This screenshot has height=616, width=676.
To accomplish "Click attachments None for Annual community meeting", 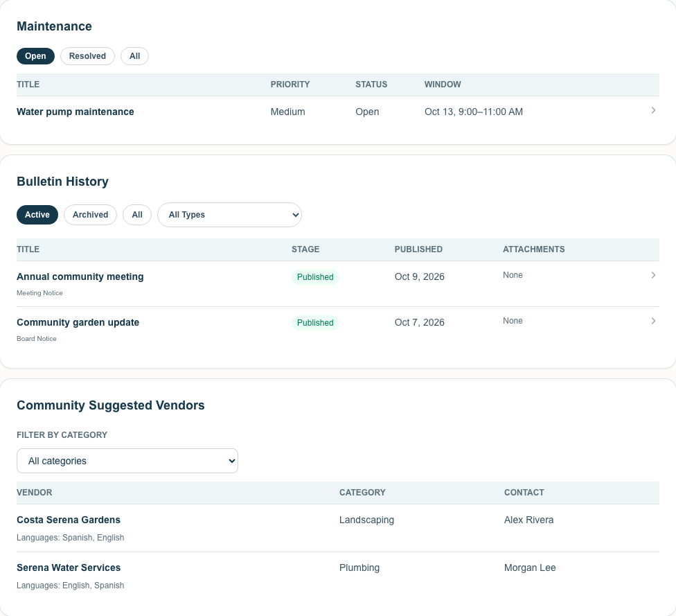I will tap(513, 275).
